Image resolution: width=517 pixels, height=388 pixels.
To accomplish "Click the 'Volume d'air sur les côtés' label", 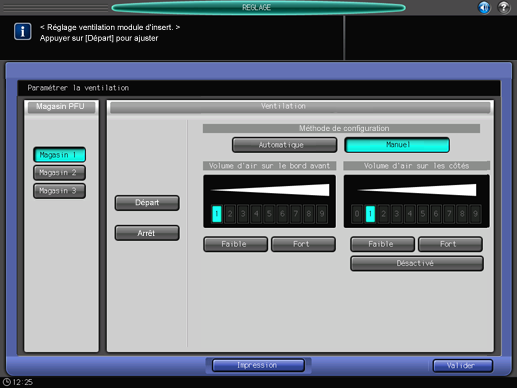I will point(417,166).
